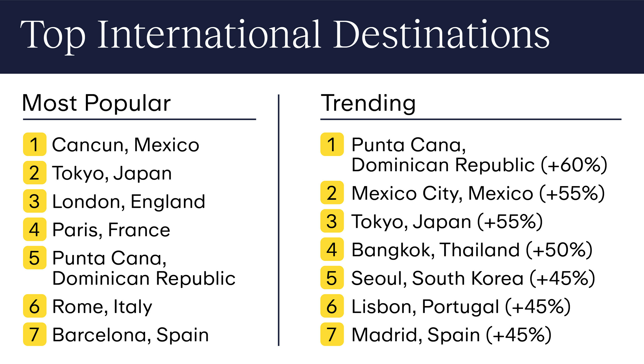The height and width of the screenshot is (364, 644).
Task: Click the Madrid, Spain (+45%) entry
Action: (451, 335)
